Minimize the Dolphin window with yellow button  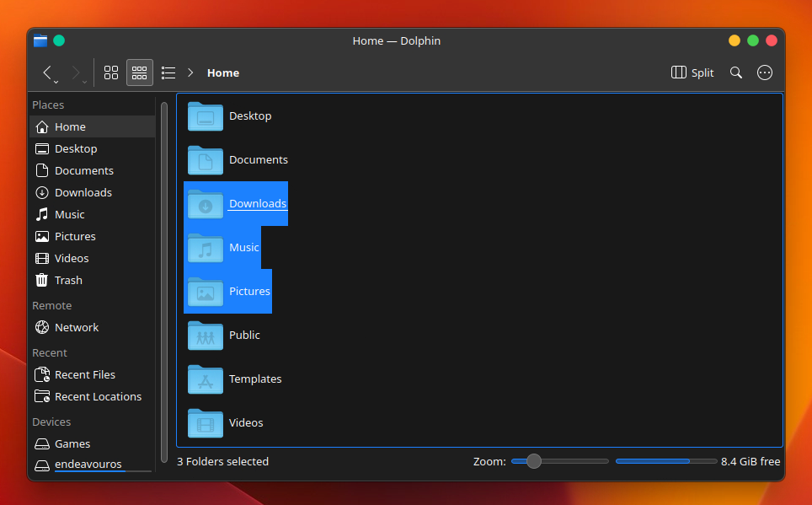(x=735, y=40)
